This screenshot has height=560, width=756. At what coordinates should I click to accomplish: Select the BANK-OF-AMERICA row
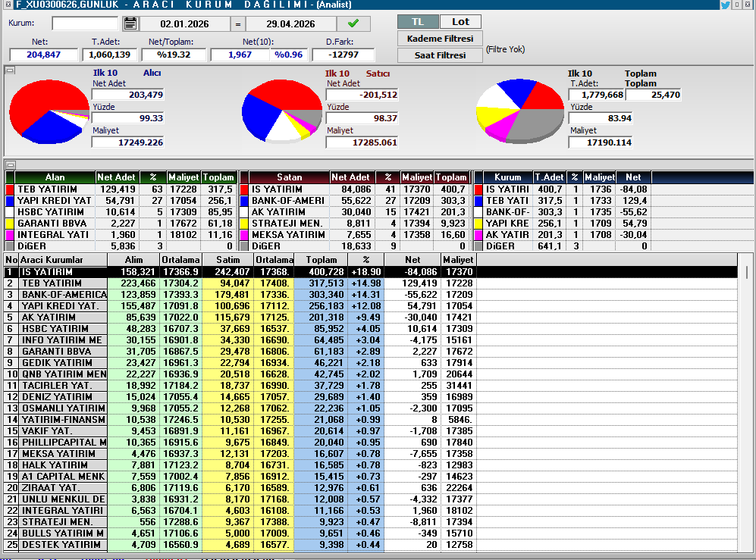(370, 295)
